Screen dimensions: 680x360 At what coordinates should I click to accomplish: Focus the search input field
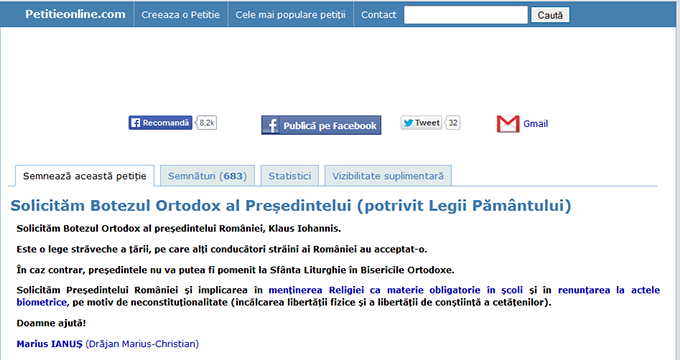click(466, 15)
